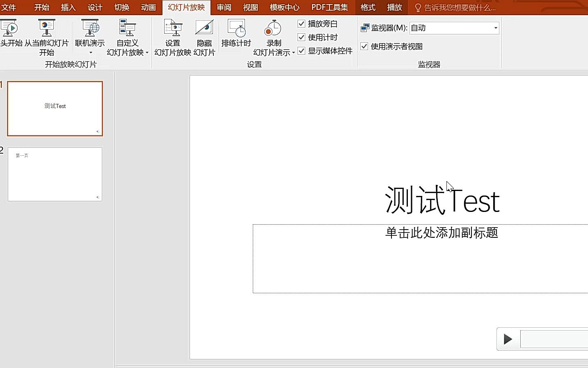Expand the 录制幻灯片演示 dropdown arrow

293,53
